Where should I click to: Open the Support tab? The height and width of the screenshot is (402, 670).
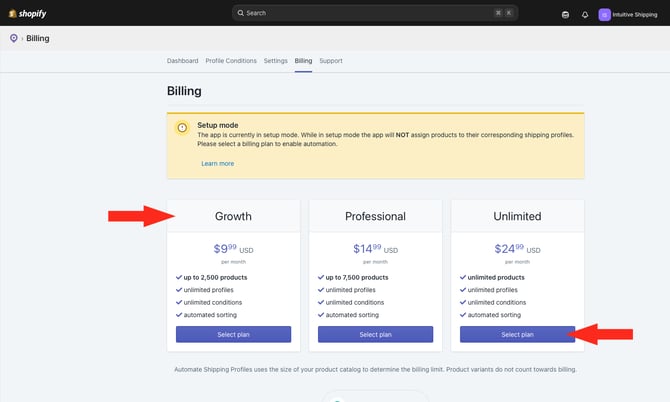tap(331, 61)
